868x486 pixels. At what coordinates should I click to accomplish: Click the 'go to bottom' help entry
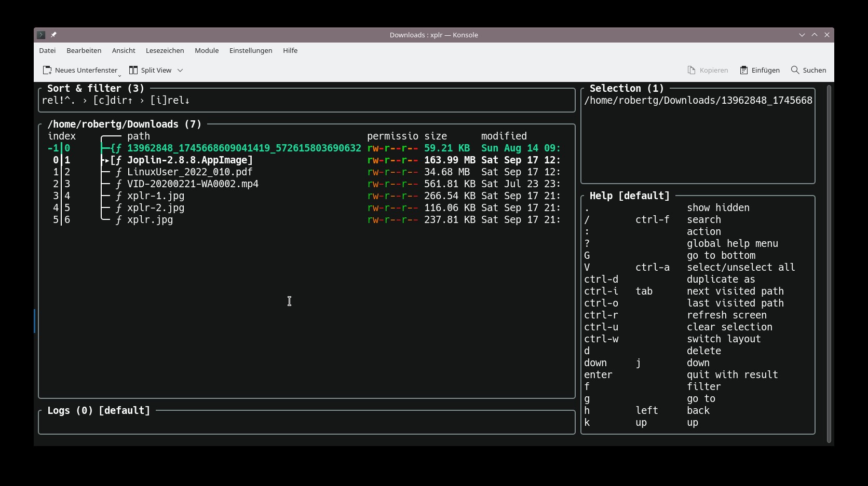click(721, 255)
